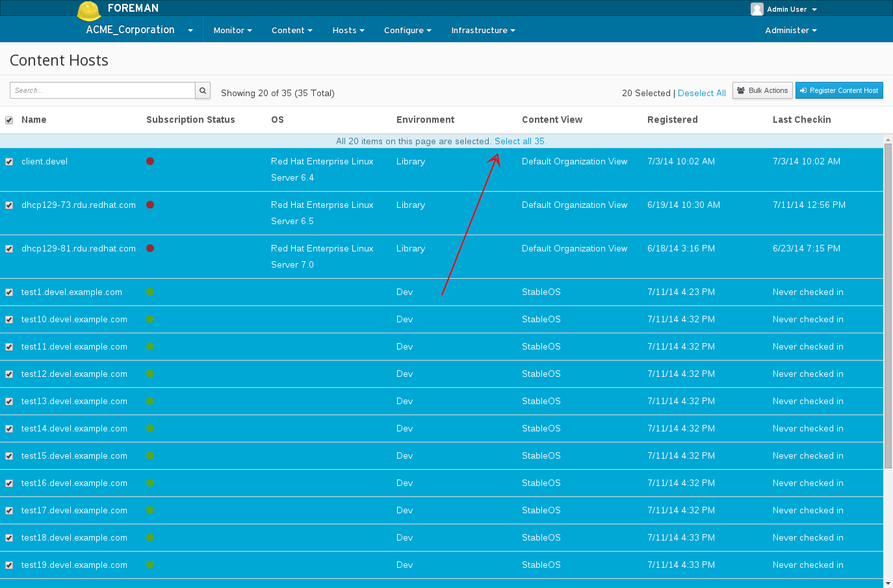Uncheck the test1.devel.example.com checkbox
Image resolution: width=893 pixels, height=588 pixels.
(9, 292)
